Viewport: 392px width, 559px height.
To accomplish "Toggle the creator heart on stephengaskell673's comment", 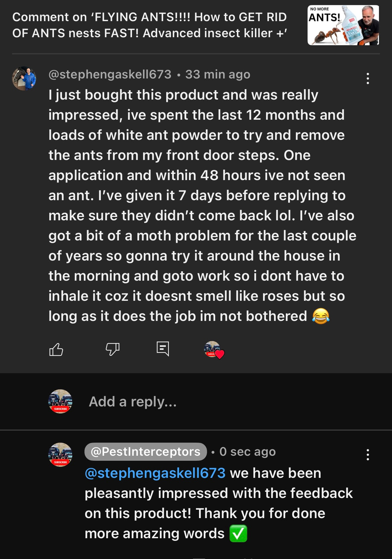I will coord(214,350).
